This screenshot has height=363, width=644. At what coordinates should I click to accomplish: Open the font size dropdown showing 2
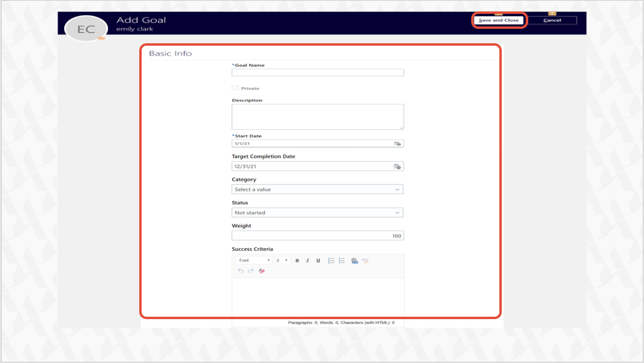click(x=282, y=260)
